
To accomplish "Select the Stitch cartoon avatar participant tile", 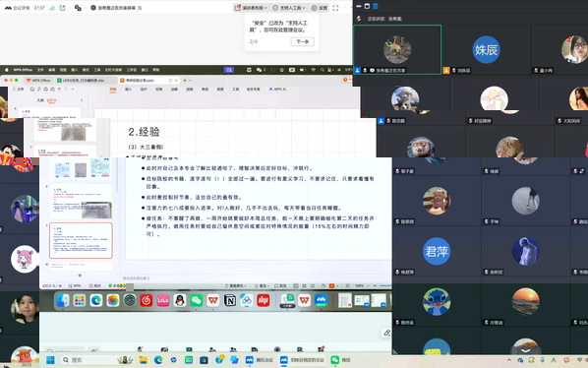I will pos(437,301).
